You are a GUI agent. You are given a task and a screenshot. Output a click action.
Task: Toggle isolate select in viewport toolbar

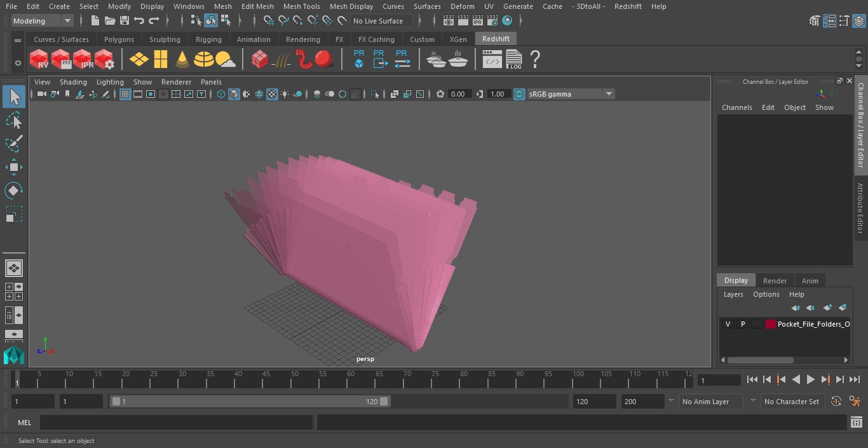(x=375, y=94)
